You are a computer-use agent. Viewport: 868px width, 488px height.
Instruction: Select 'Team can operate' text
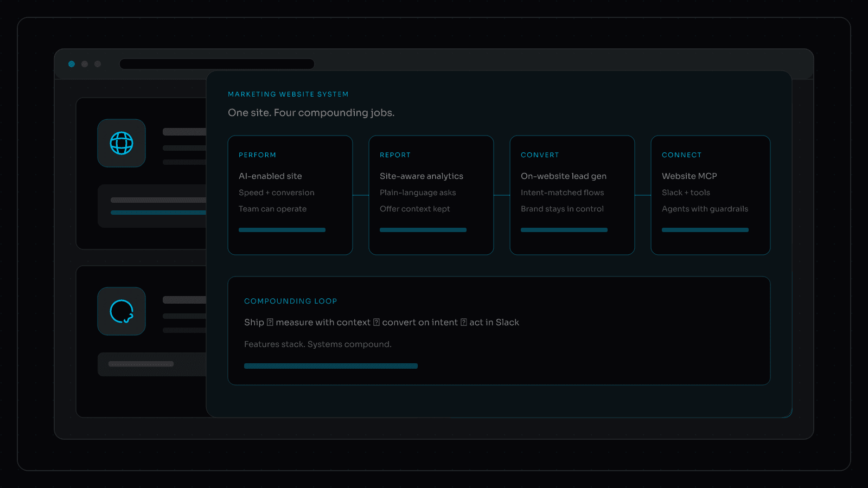[x=272, y=209]
